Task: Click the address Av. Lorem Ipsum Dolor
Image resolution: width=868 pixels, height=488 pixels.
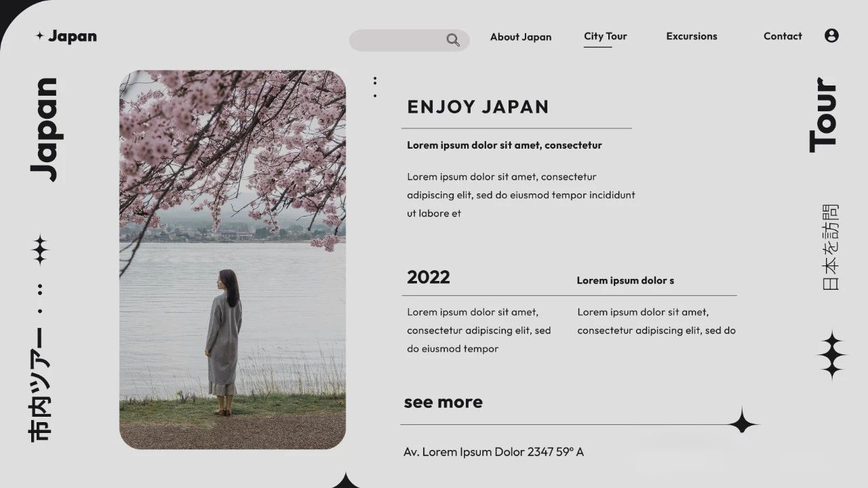Action: coord(494,451)
